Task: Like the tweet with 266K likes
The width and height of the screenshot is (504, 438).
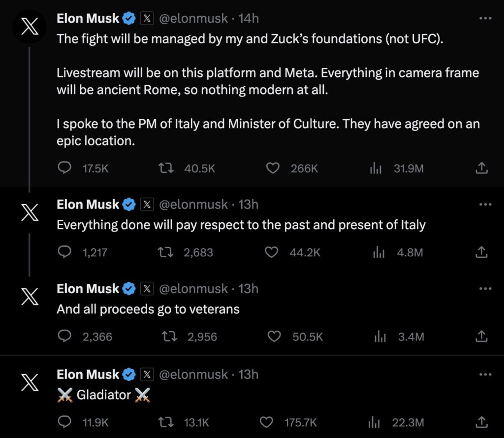Action: coord(273,168)
